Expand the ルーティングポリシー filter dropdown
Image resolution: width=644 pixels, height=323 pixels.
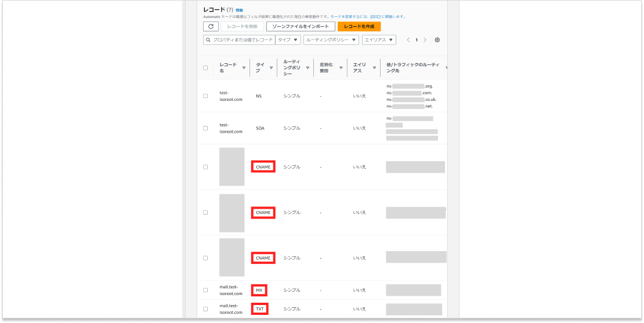click(331, 40)
